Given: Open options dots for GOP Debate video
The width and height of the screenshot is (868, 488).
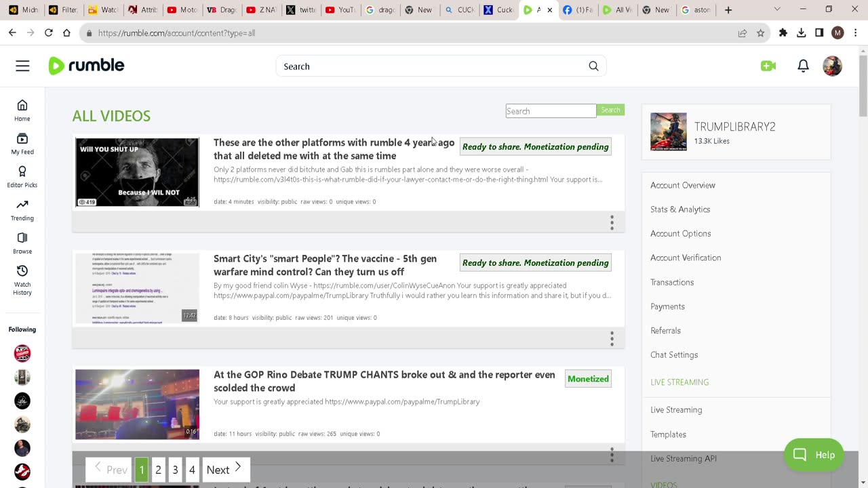Looking at the screenshot, I should coord(612,455).
